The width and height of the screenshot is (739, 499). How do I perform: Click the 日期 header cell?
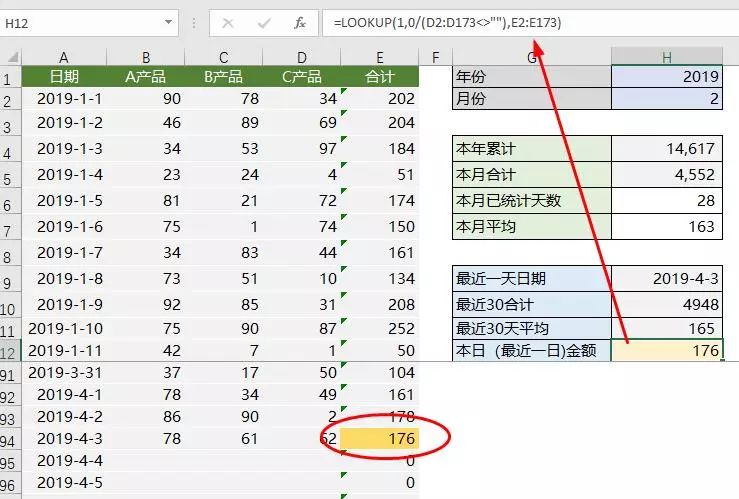(64, 76)
